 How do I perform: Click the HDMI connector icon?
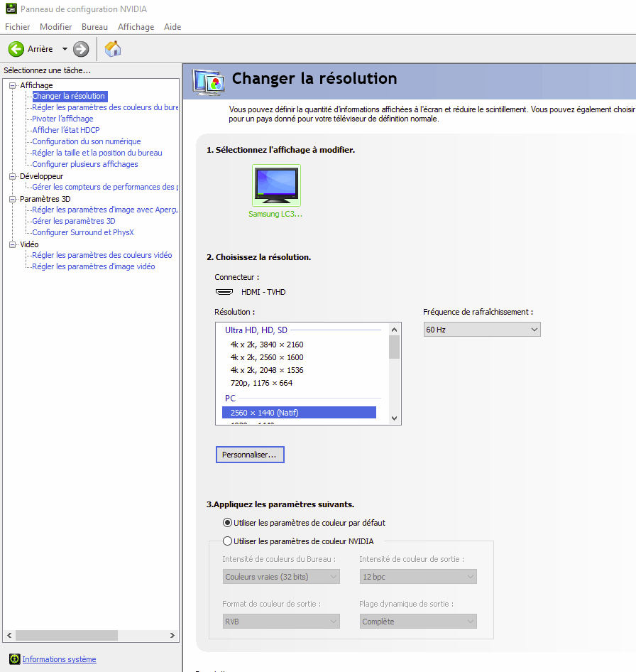point(224,292)
